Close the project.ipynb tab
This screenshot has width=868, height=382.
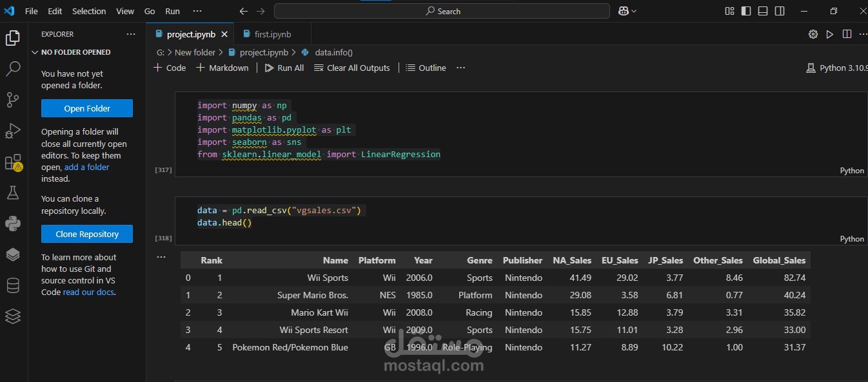coord(224,35)
